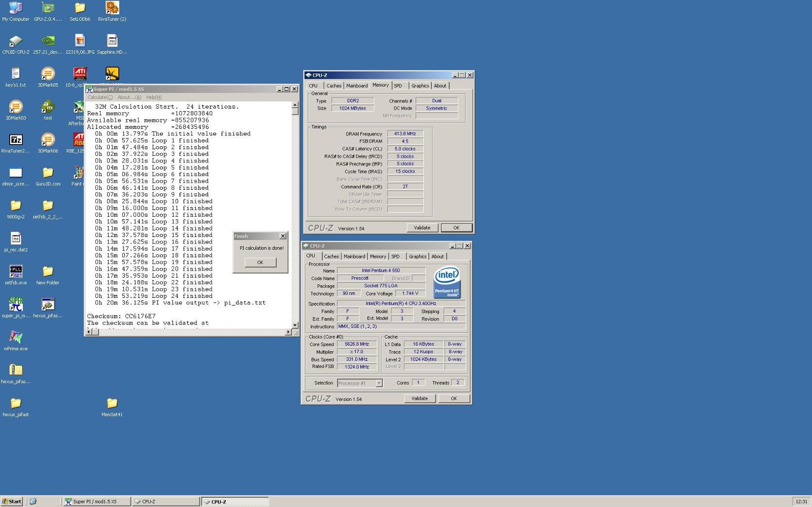The width and height of the screenshot is (812, 507).
Task: Launch the setfsb.exe icon
Action: [16, 276]
